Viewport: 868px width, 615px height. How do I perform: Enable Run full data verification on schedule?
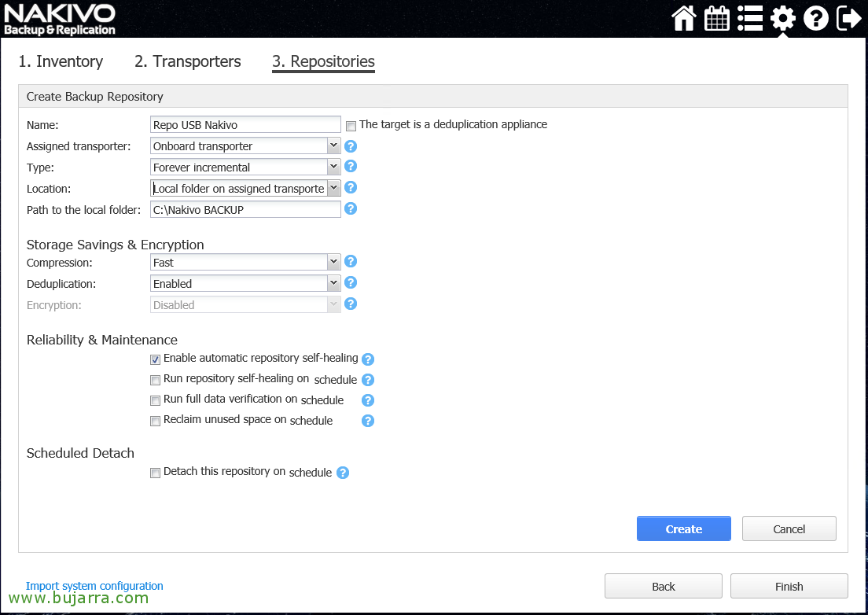[155, 401]
